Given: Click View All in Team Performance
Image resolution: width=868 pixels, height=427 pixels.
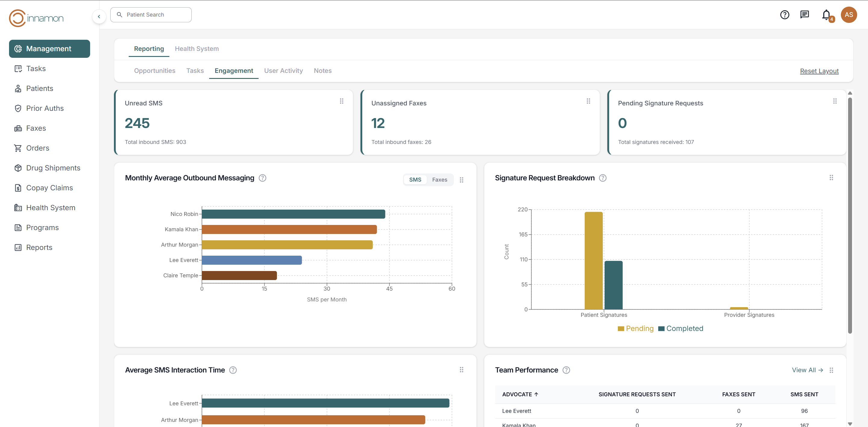Looking at the screenshot, I should pos(807,370).
